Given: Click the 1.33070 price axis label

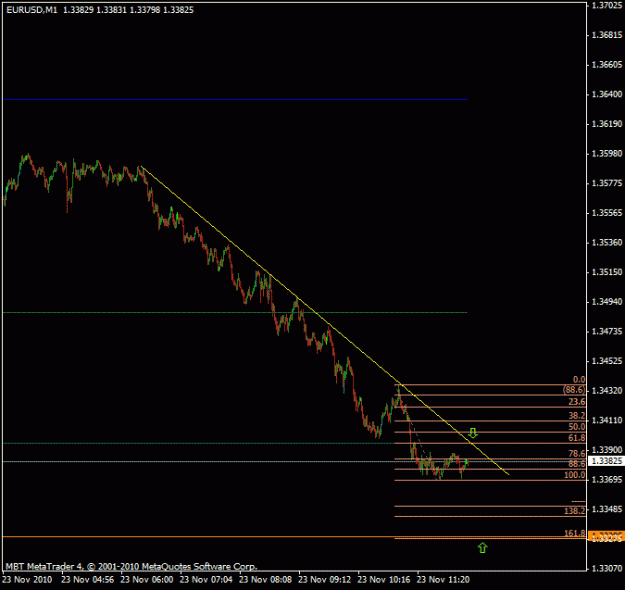Looking at the screenshot, I should [x=607, y=568].
